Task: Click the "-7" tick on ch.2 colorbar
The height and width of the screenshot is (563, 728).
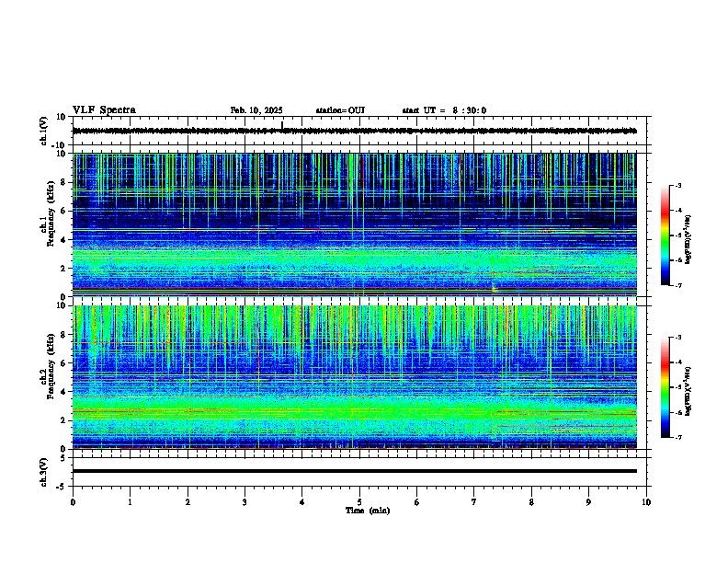Action: pyautogui.click(x=677, y=437)
